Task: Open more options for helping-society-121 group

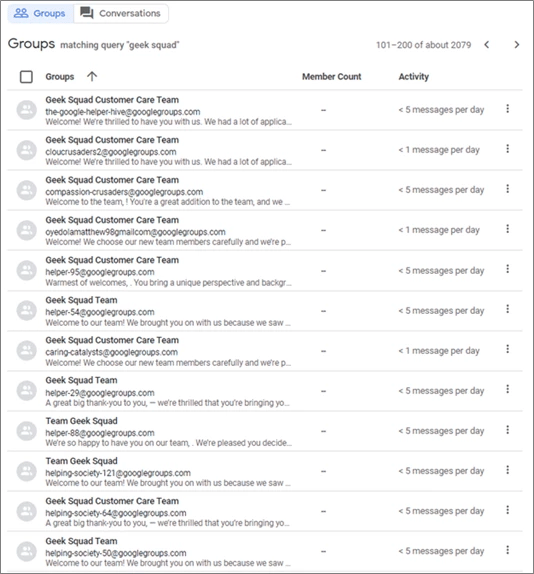Action: click(507, 470)
